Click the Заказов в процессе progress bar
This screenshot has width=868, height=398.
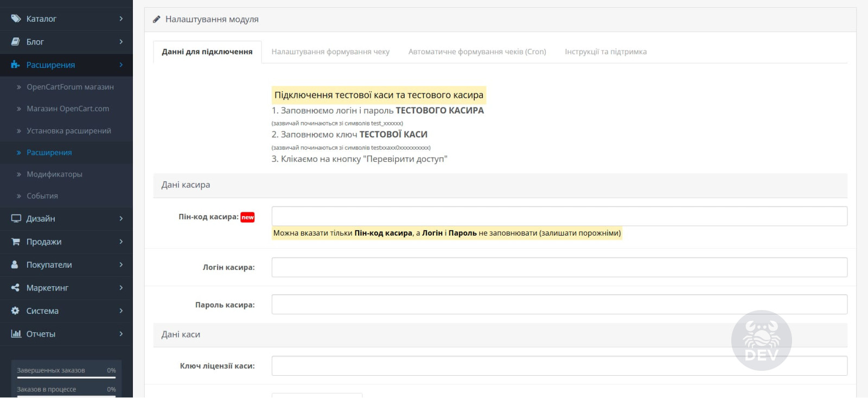pyautogui.click(x=66, y=396)
